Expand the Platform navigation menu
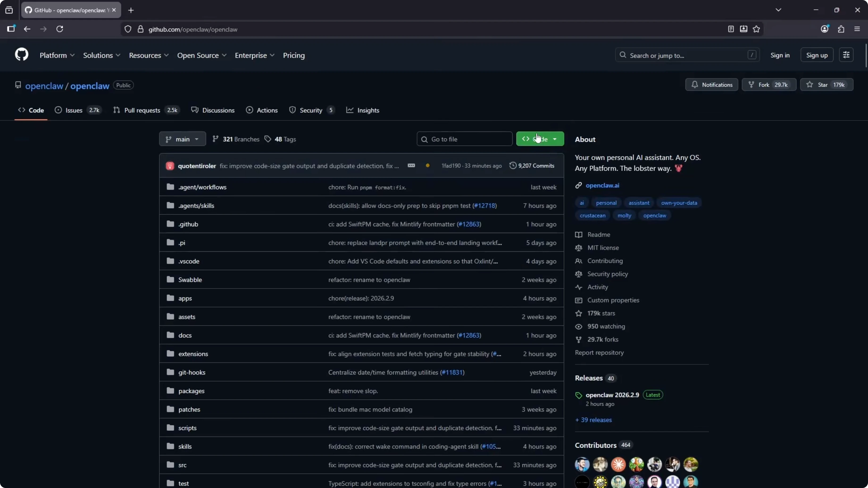This screenshot has width=868, height=488. click(x=57, y=55)
